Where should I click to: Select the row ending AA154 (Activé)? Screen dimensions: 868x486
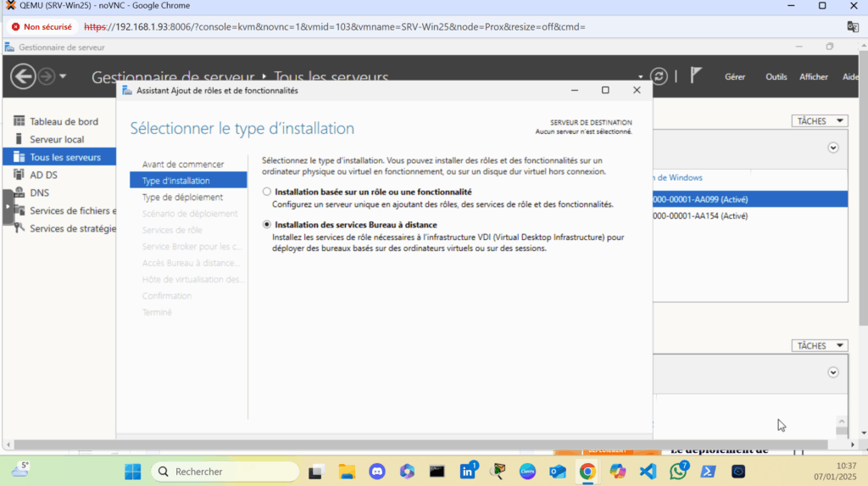[x=750, y=216]
